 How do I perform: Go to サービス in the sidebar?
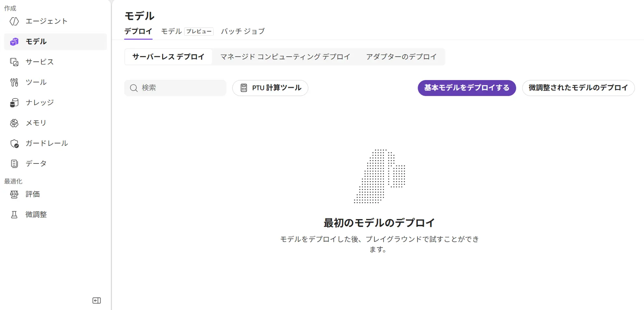55,62
